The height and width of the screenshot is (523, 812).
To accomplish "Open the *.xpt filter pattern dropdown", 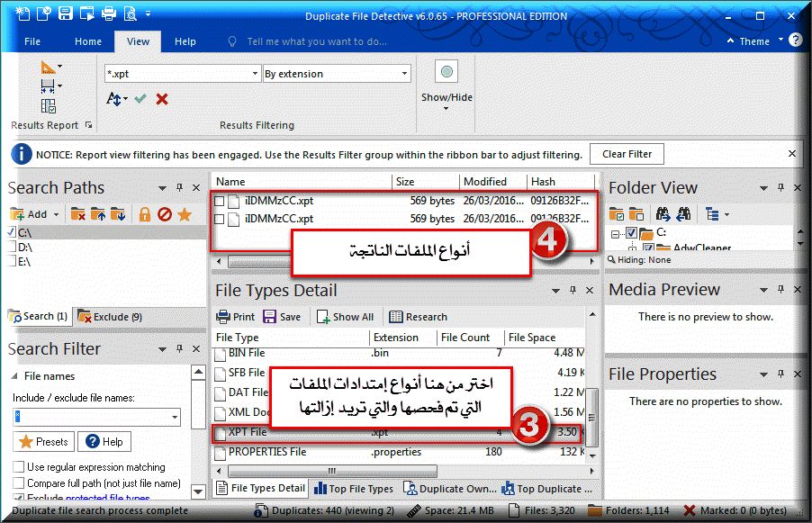I will pos(254,74).
